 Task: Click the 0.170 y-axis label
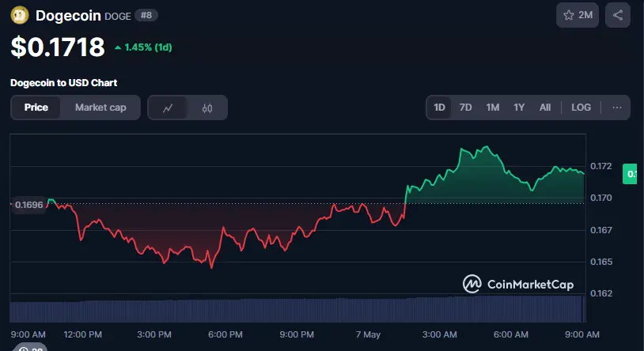(600, 198)
